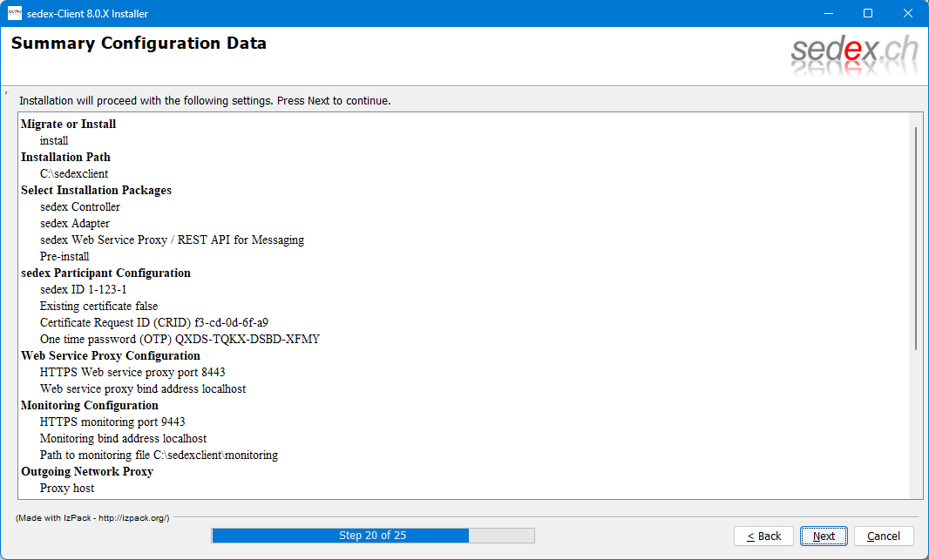The width and height of the screenshot is (929, 560).
Task: Click the Step 20 of 25 progress bar
Action: point(372,536)
